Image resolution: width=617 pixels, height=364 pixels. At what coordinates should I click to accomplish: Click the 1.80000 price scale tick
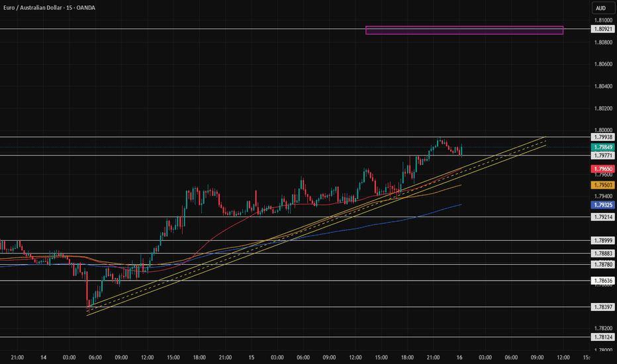click(603, 130)
